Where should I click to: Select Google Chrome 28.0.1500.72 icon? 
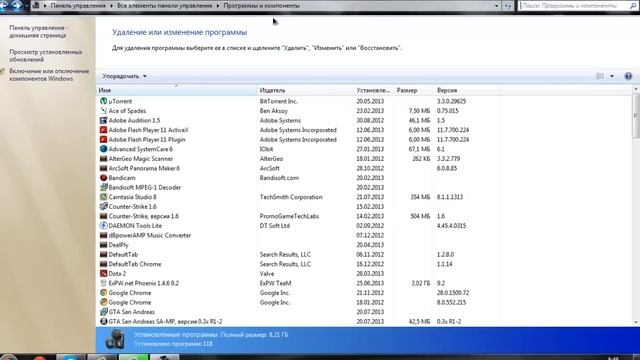click(x=104, y=293)
